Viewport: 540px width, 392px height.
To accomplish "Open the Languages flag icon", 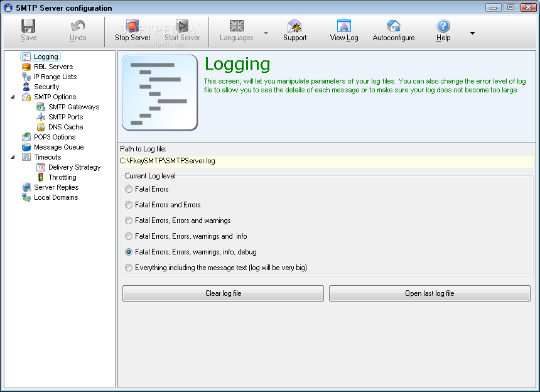I will click(x=237, y=26).
